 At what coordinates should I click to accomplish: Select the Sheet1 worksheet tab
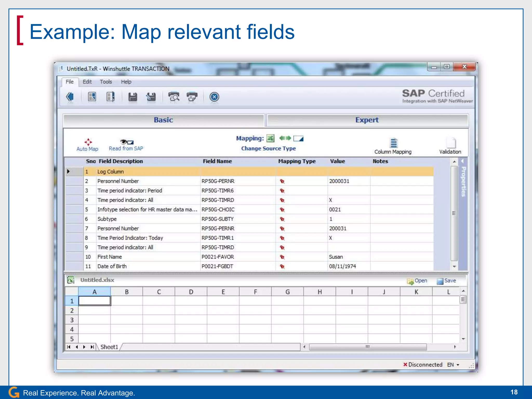[109, 347]
